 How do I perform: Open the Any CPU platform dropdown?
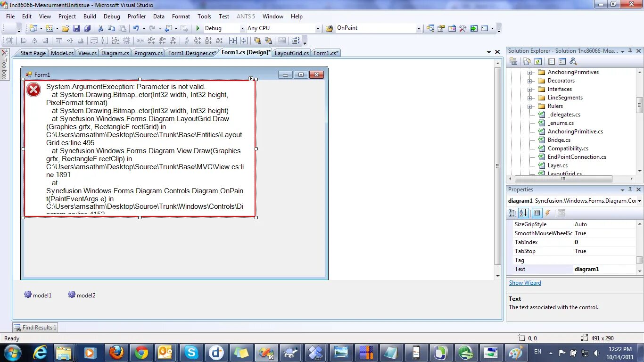click(x=317, y=28)
